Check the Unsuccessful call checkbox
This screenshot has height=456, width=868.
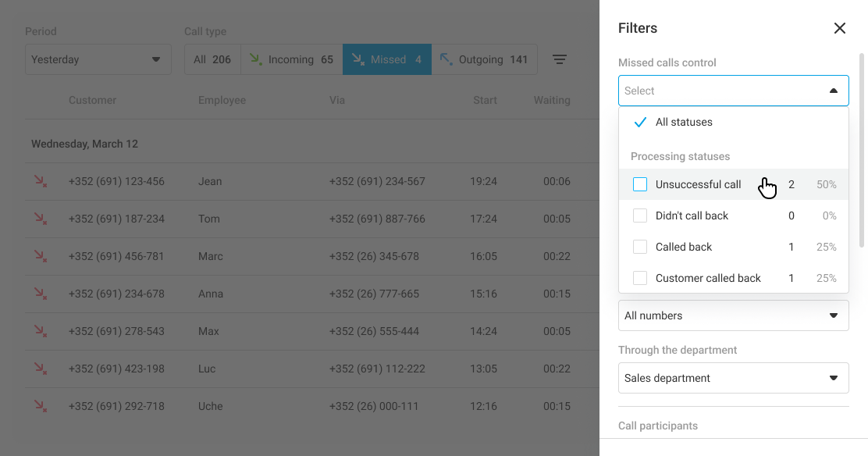[640, 184]
